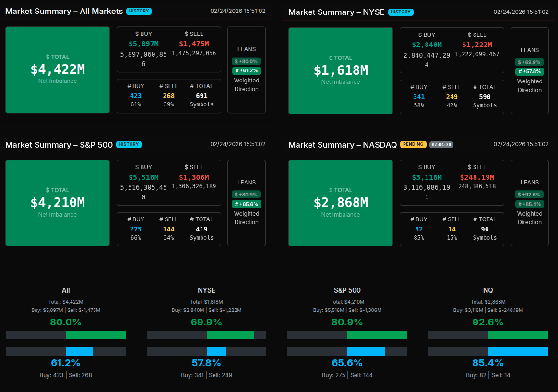Image resolution: width=558 pixels, height=392 pixels.
Task: Click the # +57.8% lean badge in NYSE
Action: [530, 71]
